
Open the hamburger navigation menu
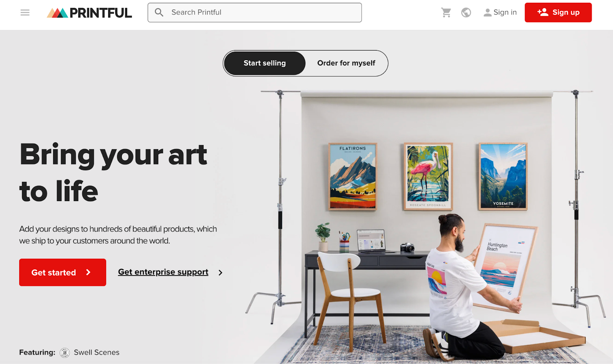[x=25, y=13]
